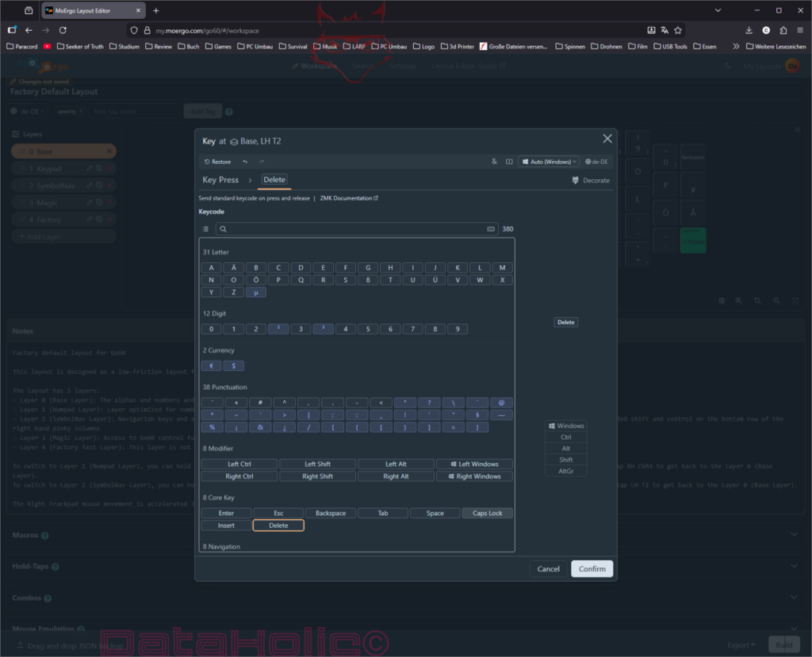Viewport: 812px width, 657px height.
Task: Click the split-view icon beside Auto (Windows)
Action: click(x=509, y=162)
